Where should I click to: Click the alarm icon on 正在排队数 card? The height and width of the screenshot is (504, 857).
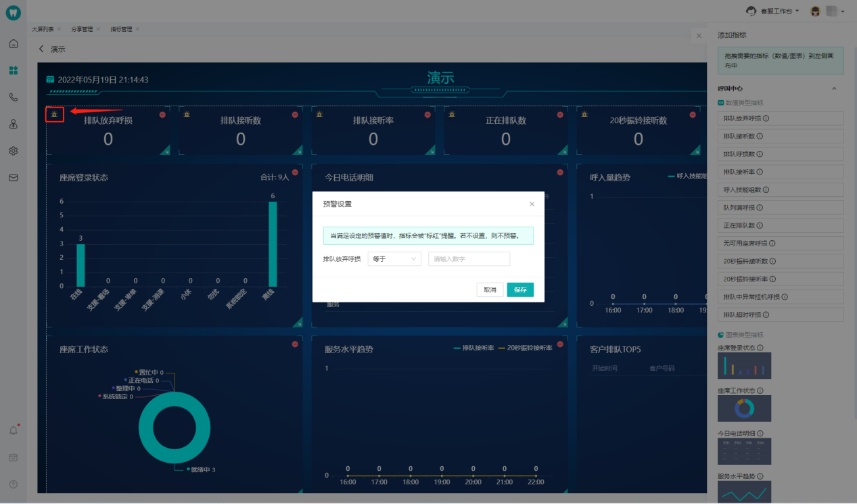[452, 114]
